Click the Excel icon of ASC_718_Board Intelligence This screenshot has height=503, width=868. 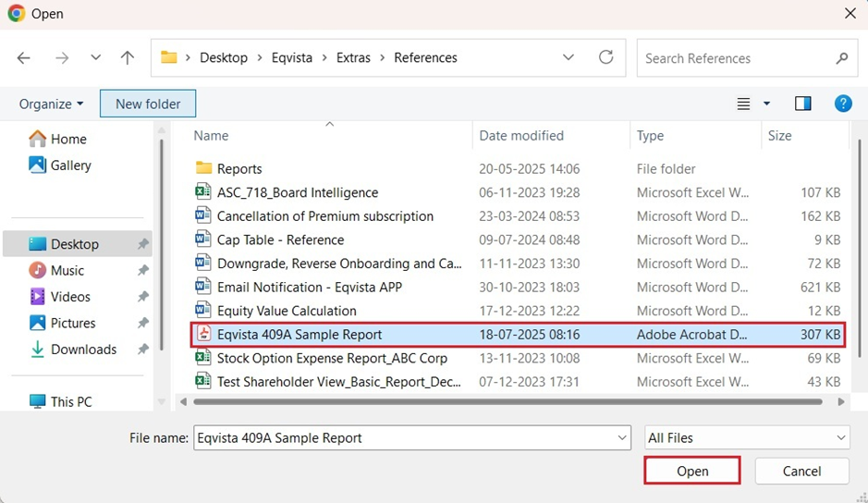coord(203,191)
